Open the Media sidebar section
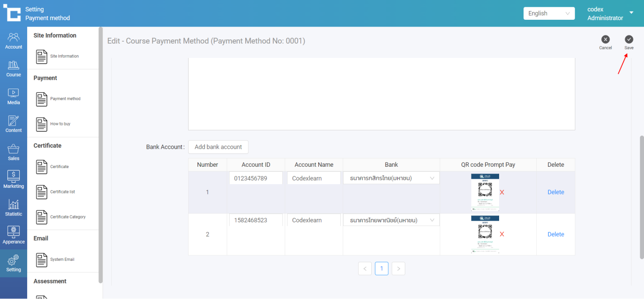Viewport: 644px width, 299px height. point(13,96)
